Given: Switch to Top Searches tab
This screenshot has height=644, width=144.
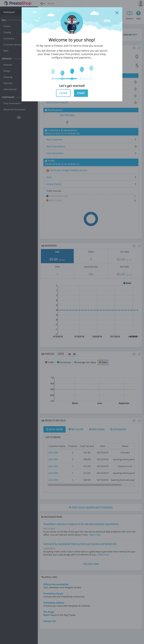Looking at the screenshot, I should [x=118, y=429].
